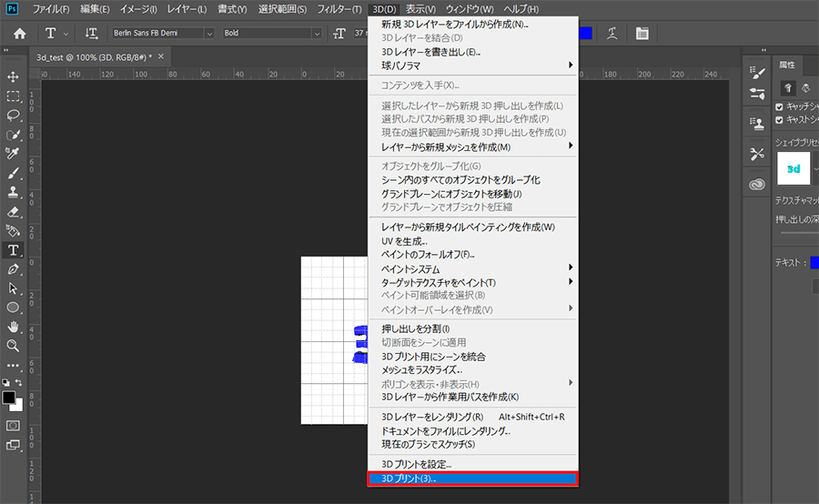This screenshot has height=504, width=819.
Task: Select the Ellipse shape tool
Action: [13, 307]
